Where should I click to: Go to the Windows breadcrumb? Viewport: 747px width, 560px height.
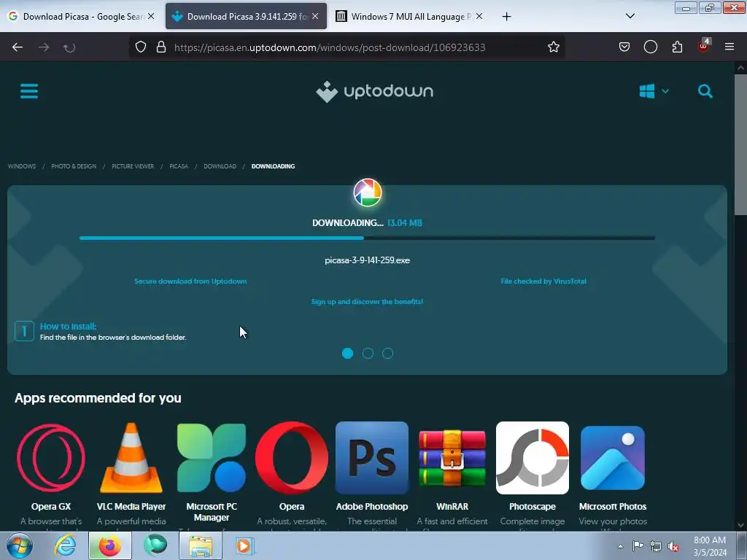coord(22,166)
